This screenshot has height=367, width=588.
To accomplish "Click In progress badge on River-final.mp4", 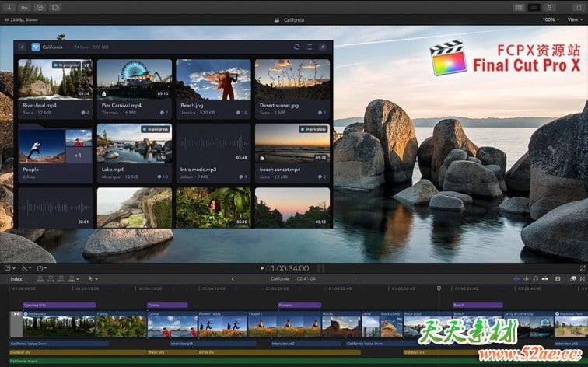I will tap(67, 65).
